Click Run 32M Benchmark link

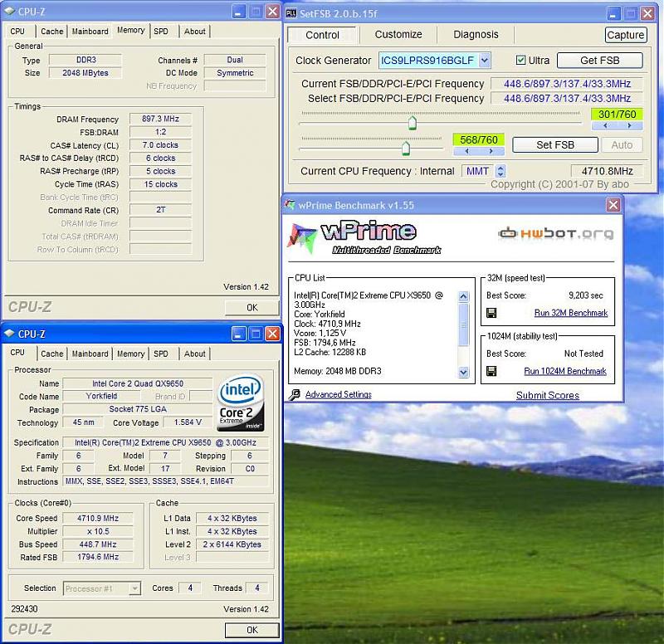click(x=570, y=313)
